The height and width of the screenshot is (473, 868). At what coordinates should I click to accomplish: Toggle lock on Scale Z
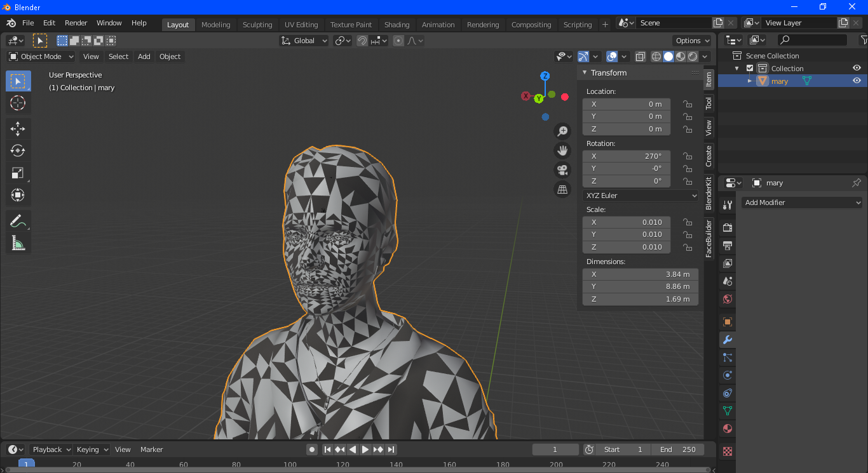coord(687,247)
